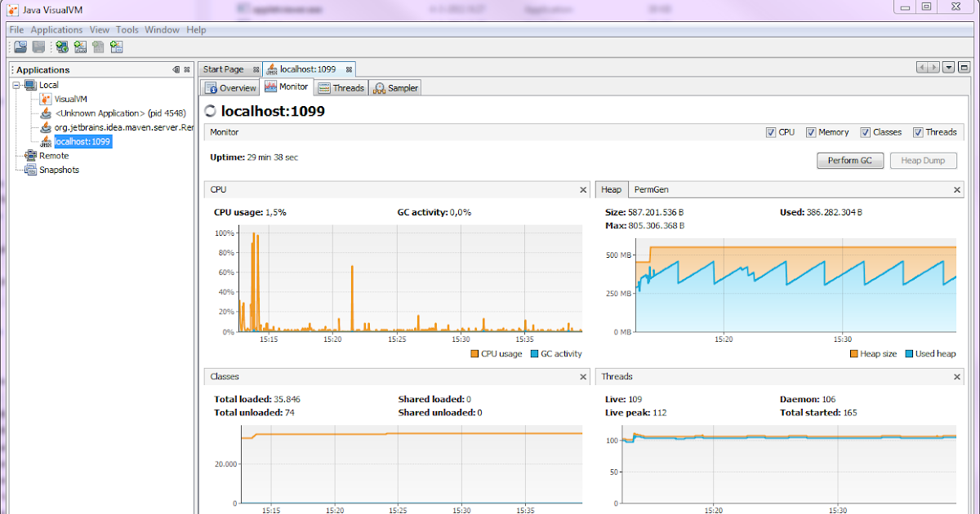
Task: Select the Add Application Snapshot icon
Action: pyautogui.click(x=117, y=47)
